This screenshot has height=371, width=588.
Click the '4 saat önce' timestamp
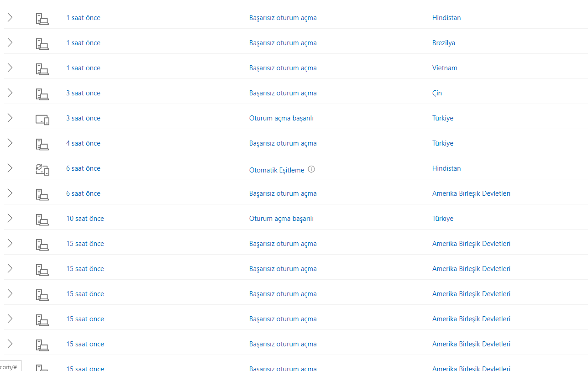[x=83, y=143]
